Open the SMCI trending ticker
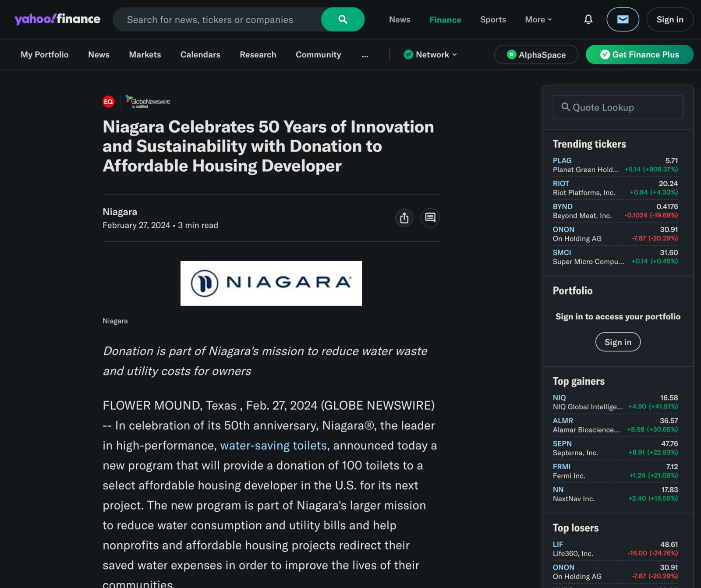 tap(562, 252)
